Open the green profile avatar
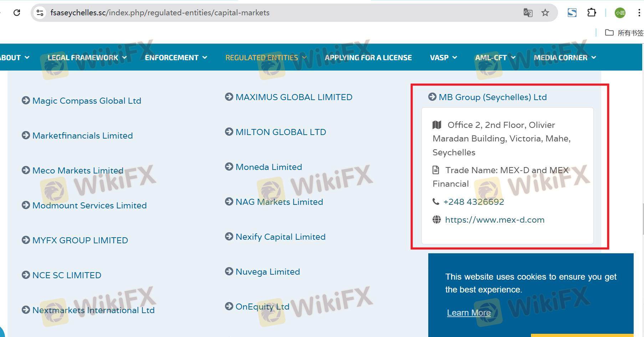Viewport: 644px width, 337px height. click(x=620, y=13)
